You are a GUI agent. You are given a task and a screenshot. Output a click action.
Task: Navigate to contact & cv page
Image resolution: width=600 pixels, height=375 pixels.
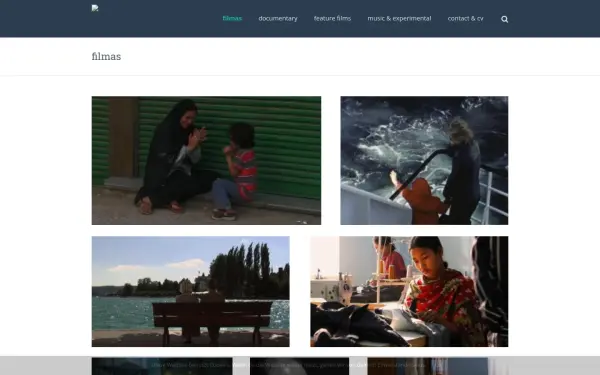[x=465, y=18]
